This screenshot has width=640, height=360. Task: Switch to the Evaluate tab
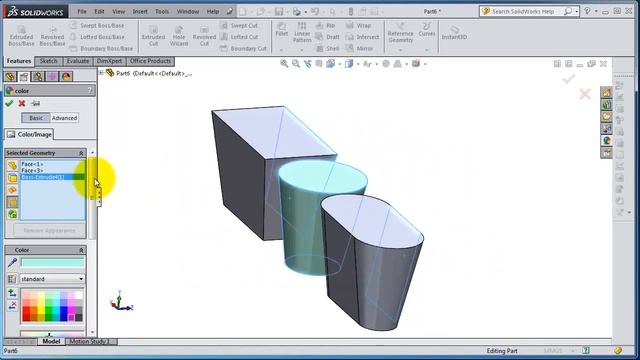[x=78, y=61]
